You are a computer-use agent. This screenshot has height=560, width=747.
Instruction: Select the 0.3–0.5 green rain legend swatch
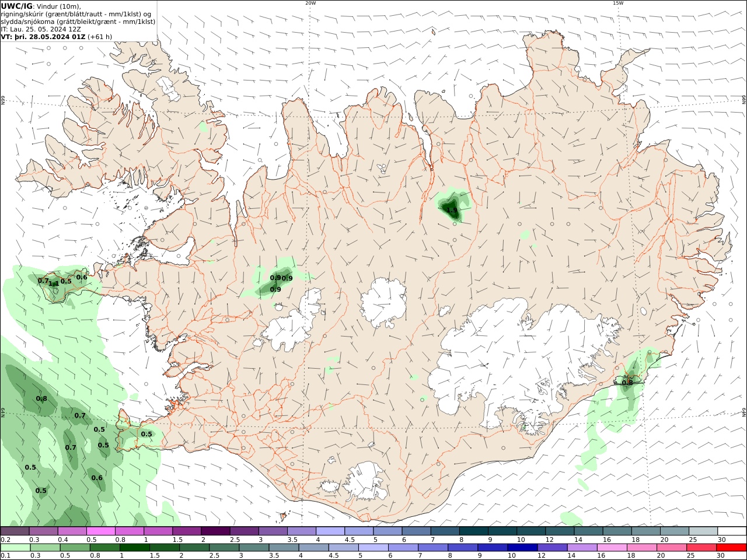coord(45,548)
